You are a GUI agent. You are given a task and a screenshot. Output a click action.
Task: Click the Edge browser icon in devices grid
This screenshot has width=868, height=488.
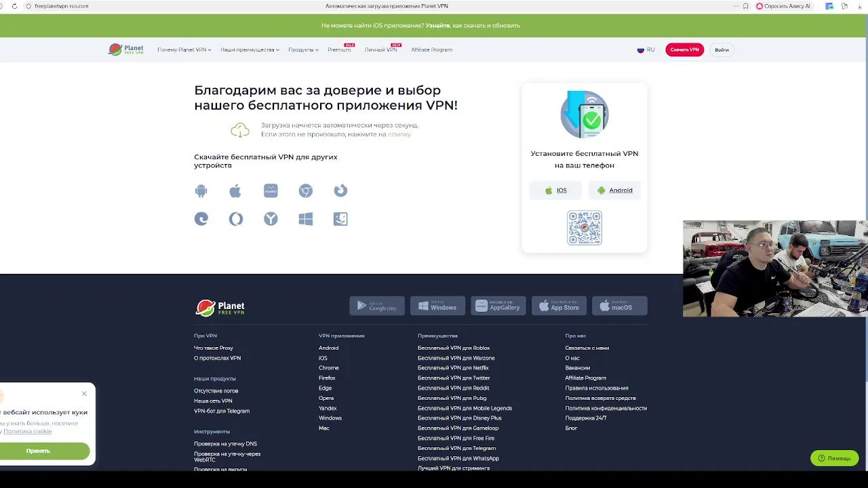pyautogui.click(x=201, y=219)
